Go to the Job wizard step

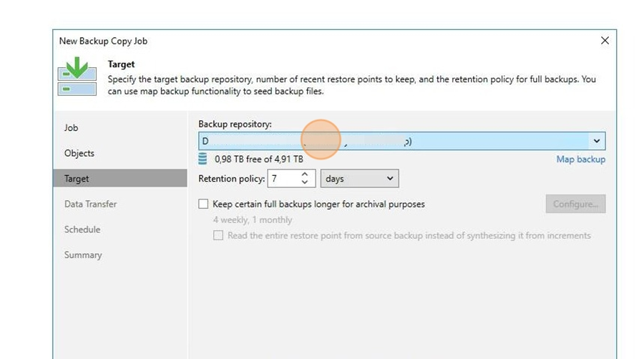pos(71,128)
